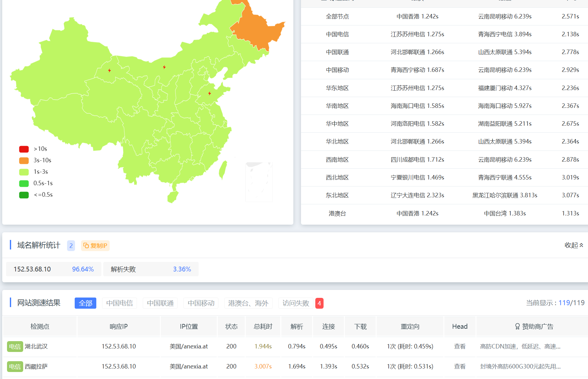The image size is (588, 379).
Task: Click the lightning marker in Inner Mongolia
Action: click(164, 67)
